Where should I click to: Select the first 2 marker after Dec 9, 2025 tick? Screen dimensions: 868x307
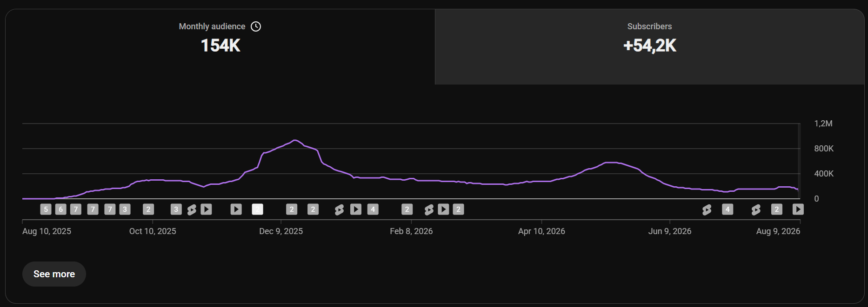pyautogui.click(x=292, y=209)
